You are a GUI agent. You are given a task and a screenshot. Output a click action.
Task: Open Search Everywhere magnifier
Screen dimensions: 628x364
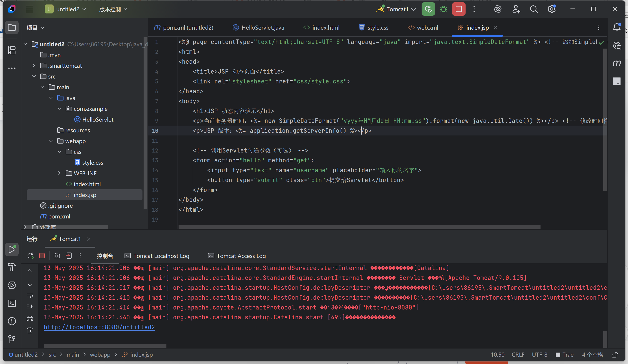point(534,9)
